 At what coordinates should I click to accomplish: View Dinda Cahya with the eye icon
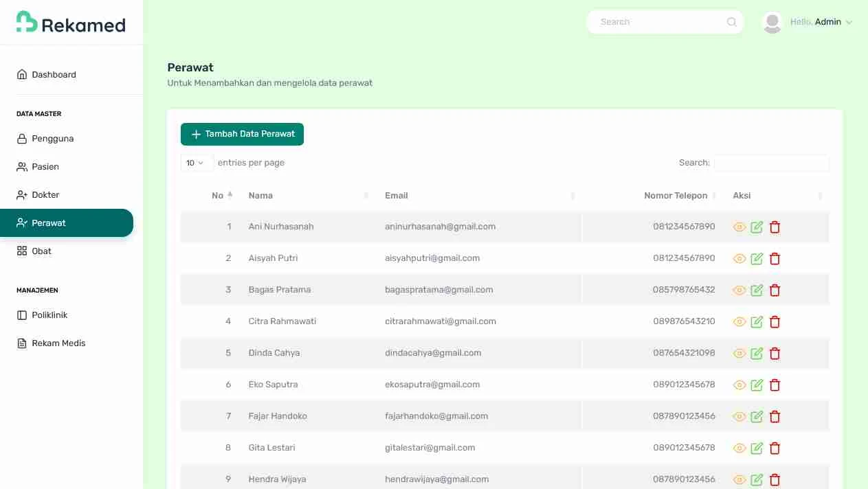tap(739, 354)
